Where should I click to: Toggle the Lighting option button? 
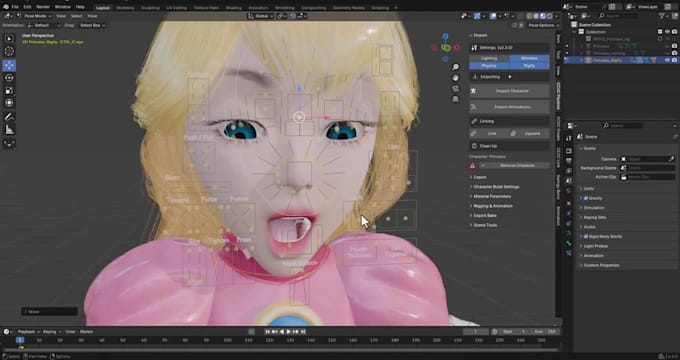click(x=489, y=59)
